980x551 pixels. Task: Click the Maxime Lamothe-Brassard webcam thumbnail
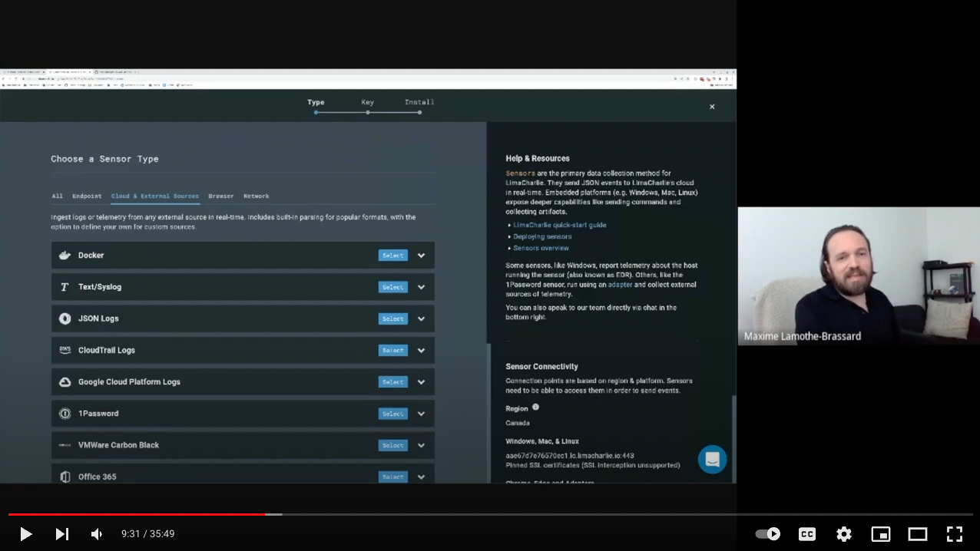(x=859, y=276)
